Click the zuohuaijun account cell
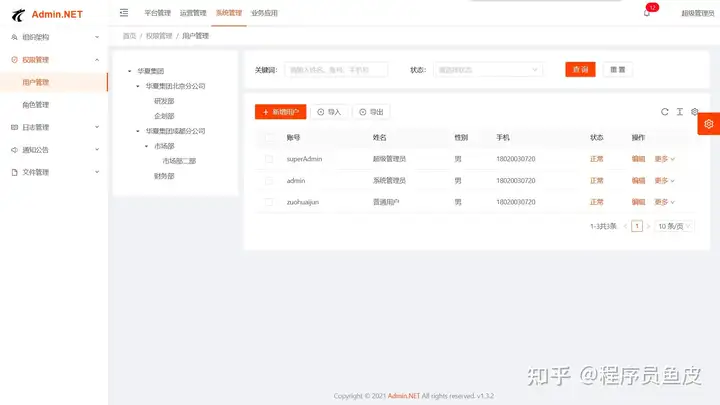Image resolution: width=720 pixels, height=405 pixels. 303,202
